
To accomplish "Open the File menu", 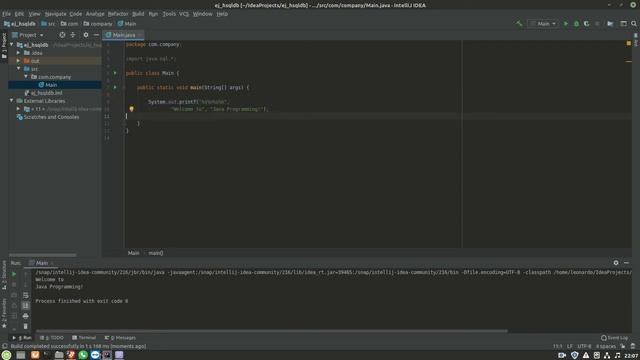I will pyautogui.click(x=7, y=14).
